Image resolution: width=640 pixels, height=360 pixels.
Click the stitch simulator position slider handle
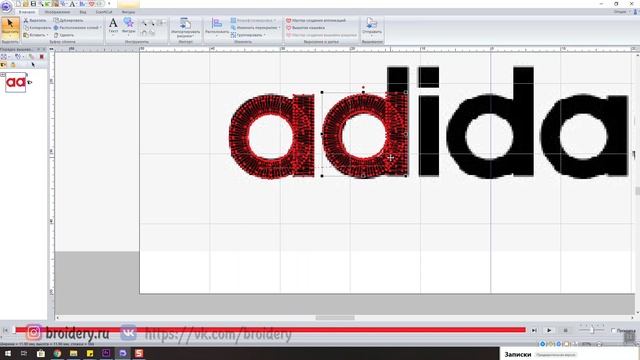click(x=13, y=330)
